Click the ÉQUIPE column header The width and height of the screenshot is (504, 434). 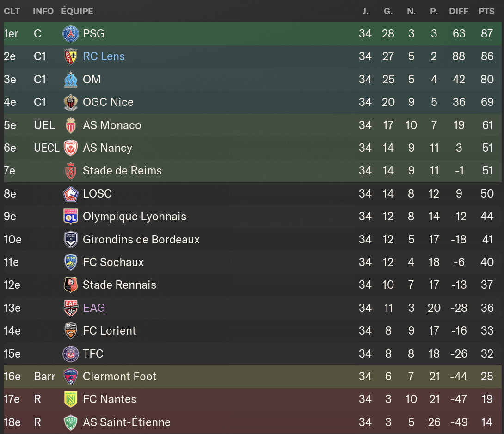(77, 11)
